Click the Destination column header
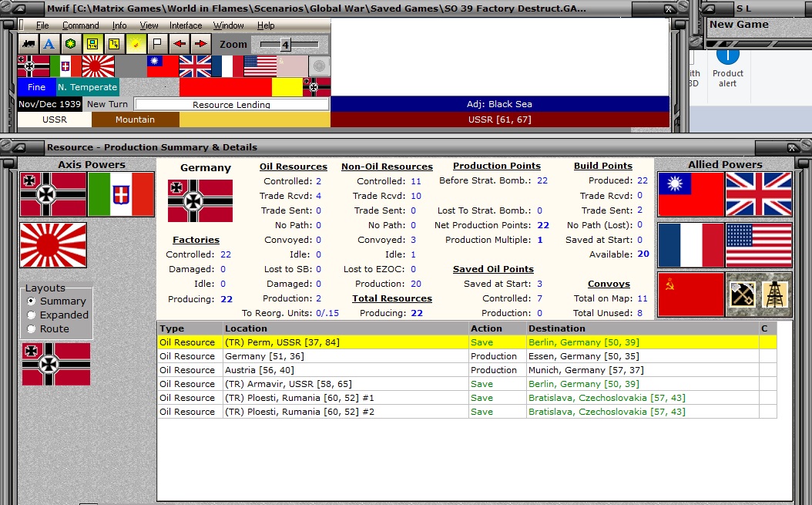The height and width of the screenshot is (505, 812). pyautogui.click(x=643, y=328)
